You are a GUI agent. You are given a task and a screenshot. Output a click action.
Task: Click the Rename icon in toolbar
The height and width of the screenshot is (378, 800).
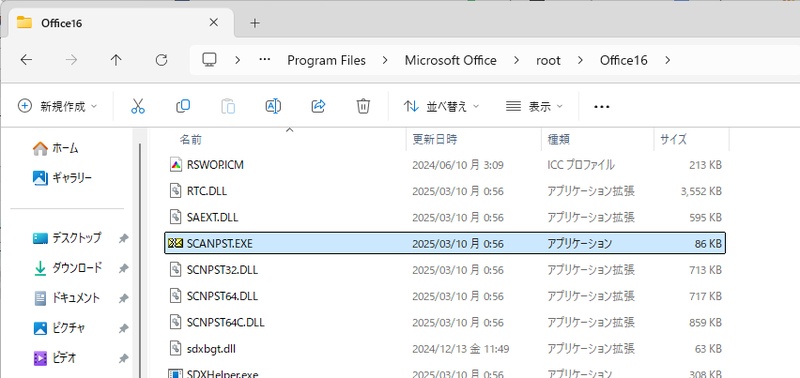coord(273,106)
